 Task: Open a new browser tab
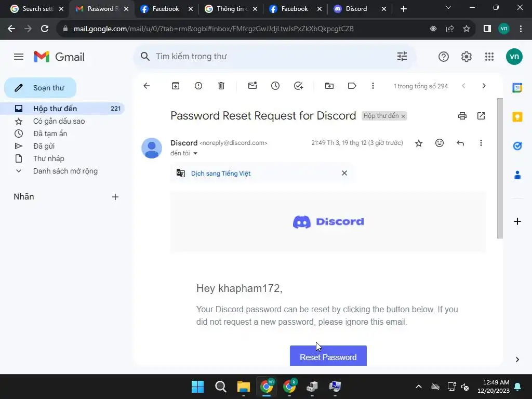pyautogui.click(x=403, y=9)
